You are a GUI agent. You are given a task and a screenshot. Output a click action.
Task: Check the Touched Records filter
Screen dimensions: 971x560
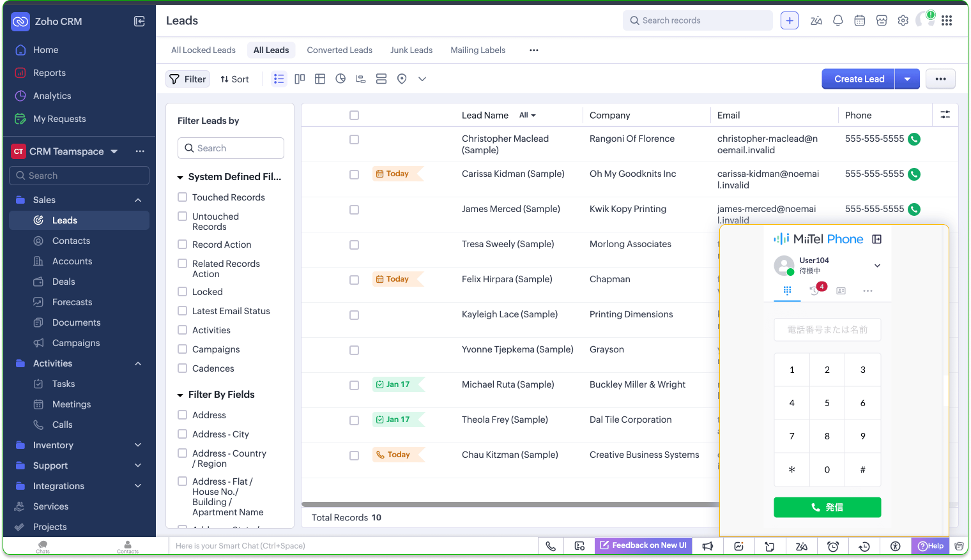[183, 197]
